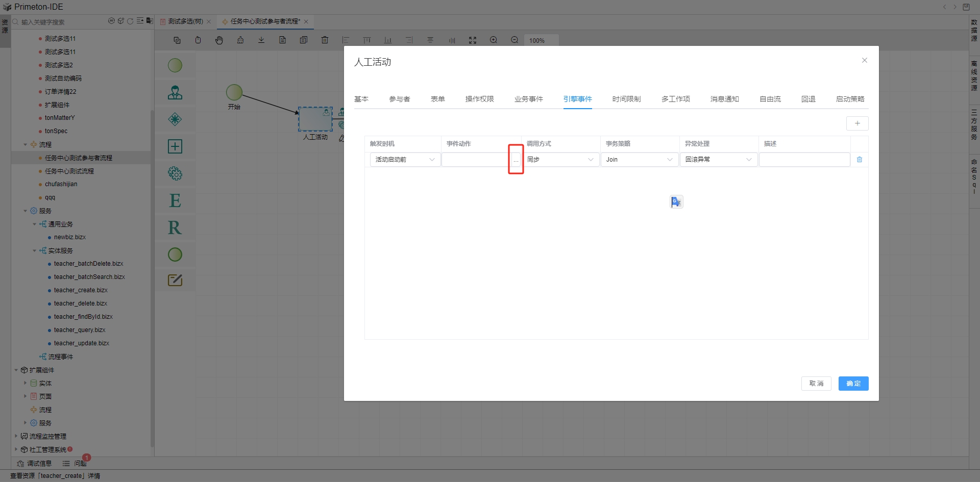Switch to the 时间限制 tab
The image size is (980, 482).
pyautogui.click(x=626, y=99)
